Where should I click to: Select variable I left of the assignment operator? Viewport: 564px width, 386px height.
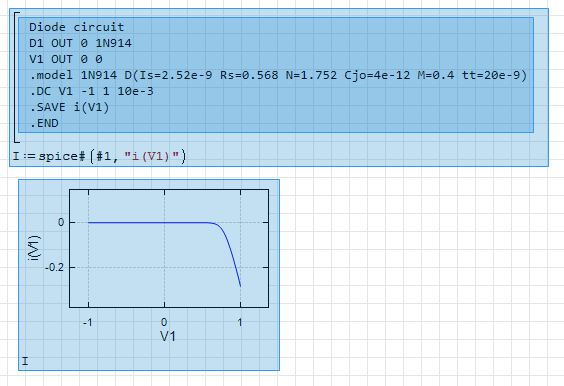pos(16,156)
